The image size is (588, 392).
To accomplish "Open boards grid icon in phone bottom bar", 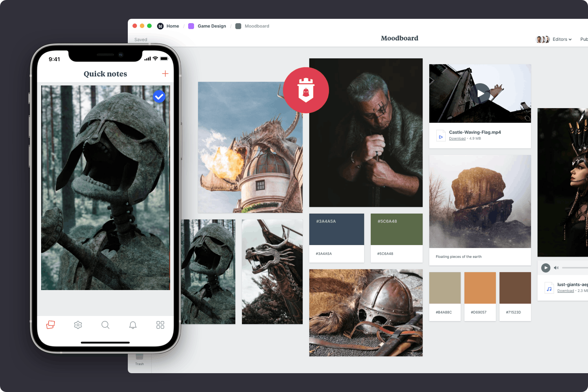I will [160, 325].
